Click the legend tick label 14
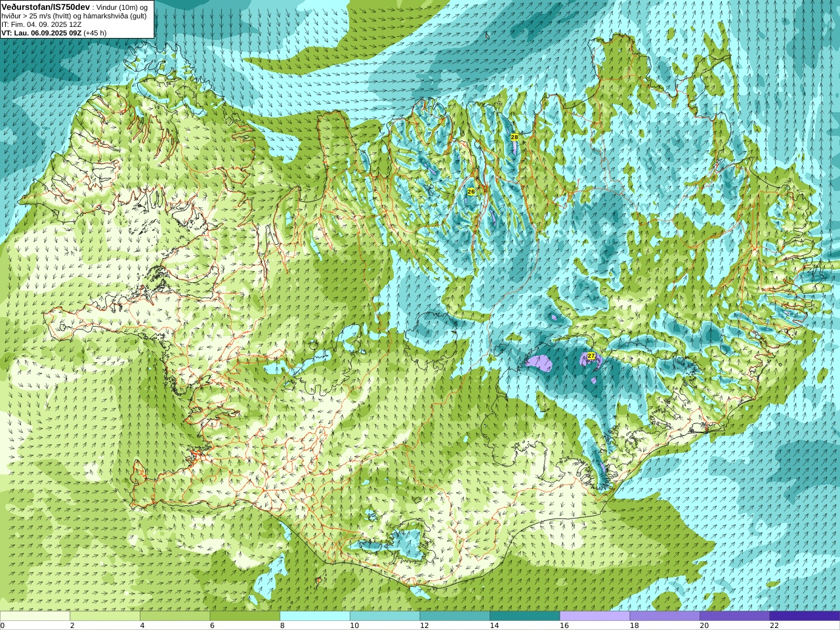This screenshot has width=840, height=630. 494,625
